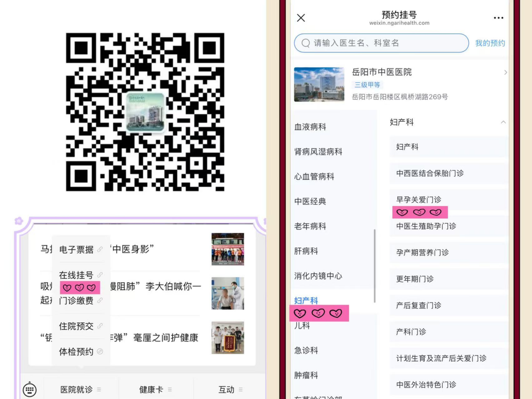
Task: Click hospital address 枫桥湖路269号
Action: coord(399,97)
